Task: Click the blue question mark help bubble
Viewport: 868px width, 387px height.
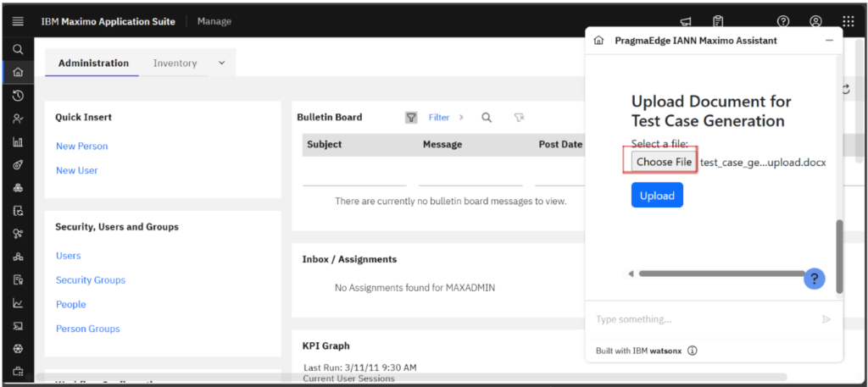Action: click(x=815, y=279)
